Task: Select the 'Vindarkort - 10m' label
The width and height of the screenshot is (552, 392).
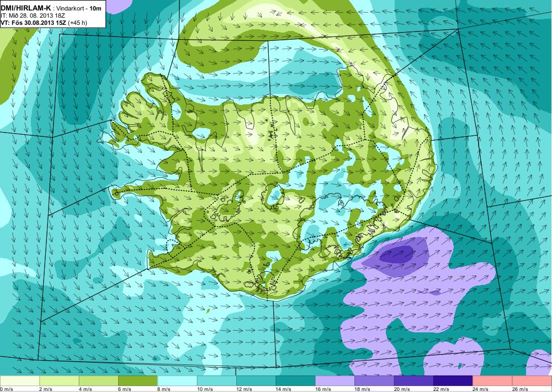Action: [79, 8]
